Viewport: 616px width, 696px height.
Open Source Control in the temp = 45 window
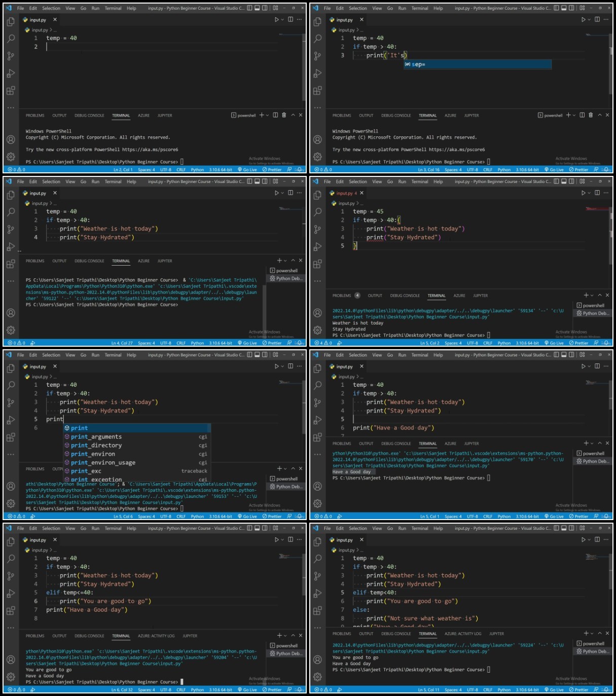(317, 229)
